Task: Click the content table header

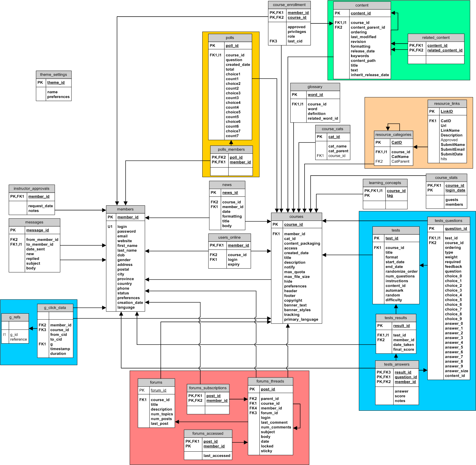Action: tap(362, 5)
